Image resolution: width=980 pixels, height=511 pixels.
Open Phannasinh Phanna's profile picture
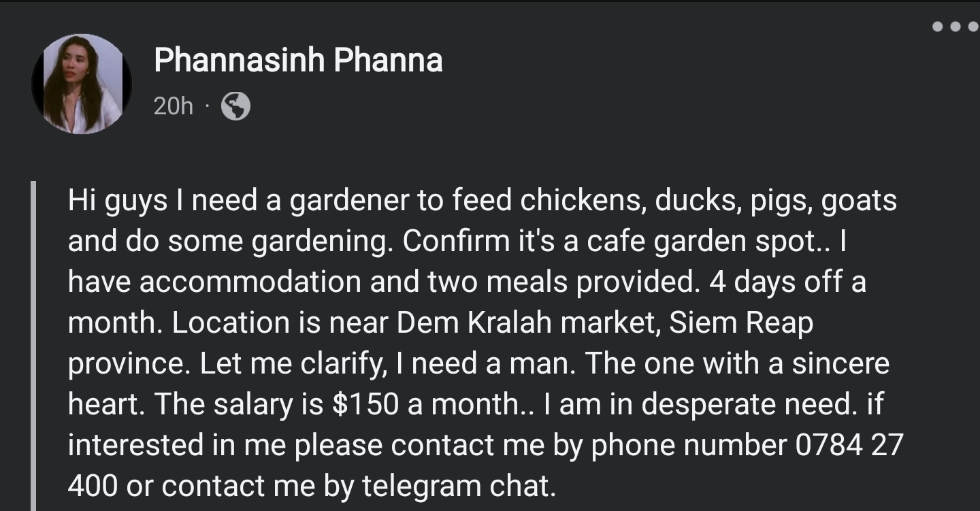[82, 84]
